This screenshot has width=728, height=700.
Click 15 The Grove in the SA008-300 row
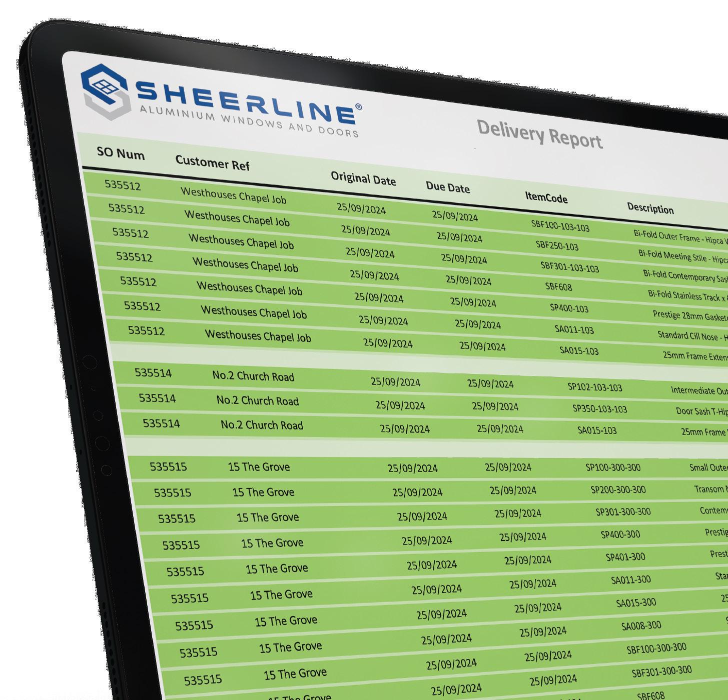click(290, 647)
